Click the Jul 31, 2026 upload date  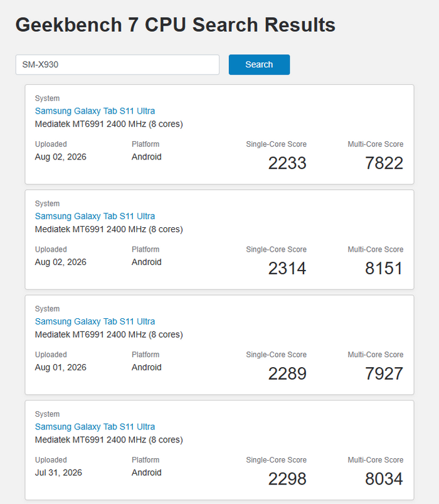58,473
